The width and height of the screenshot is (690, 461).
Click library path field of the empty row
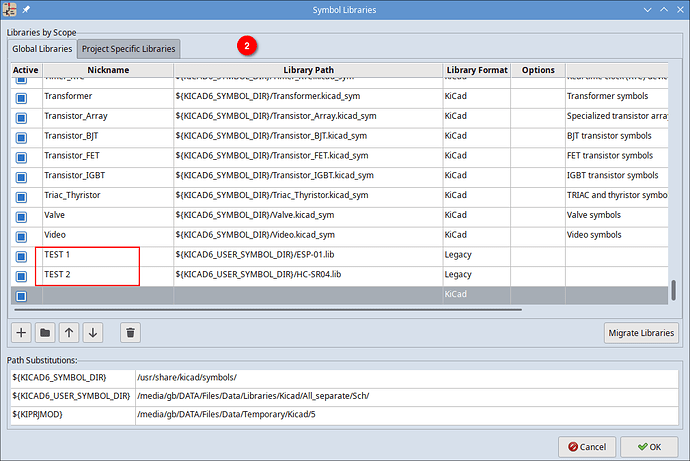308,295
